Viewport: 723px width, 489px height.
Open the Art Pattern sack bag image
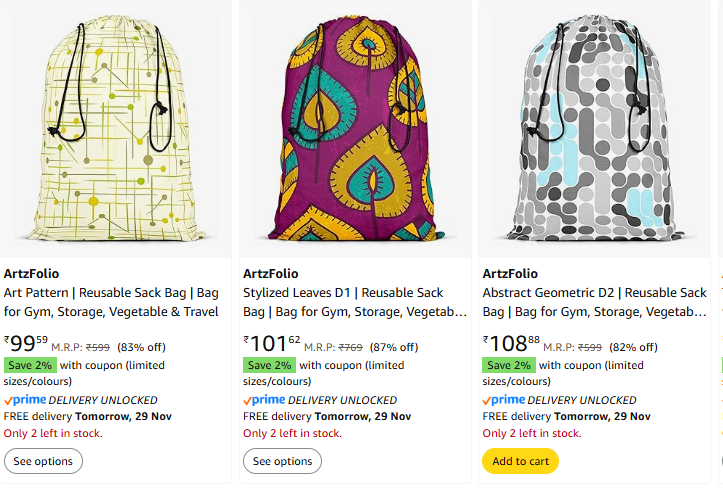tap(113, 130)
